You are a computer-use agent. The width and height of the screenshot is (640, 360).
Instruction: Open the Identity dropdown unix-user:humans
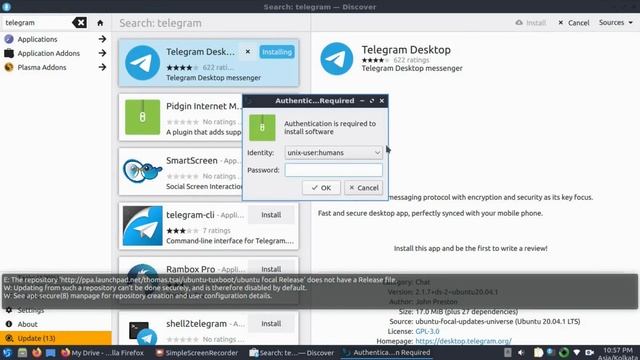coord(333,153)
